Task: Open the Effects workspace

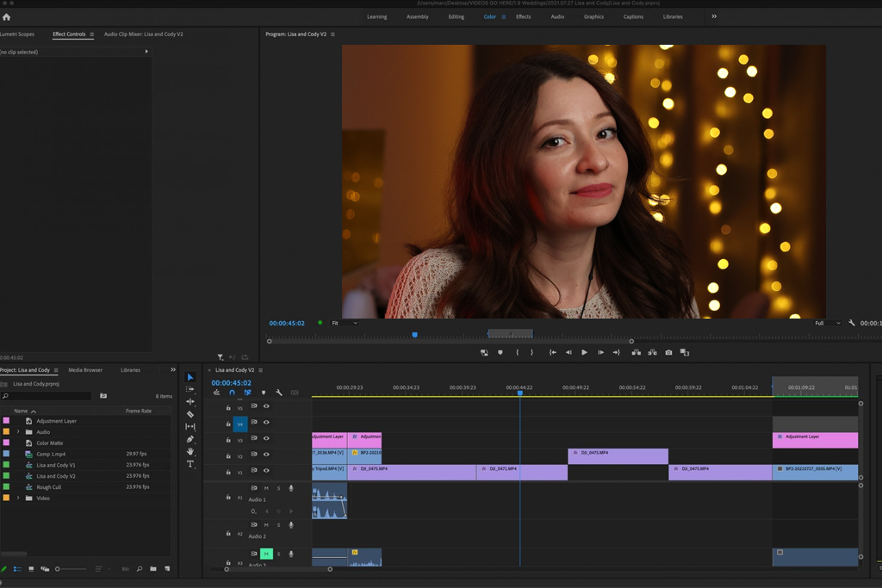Action: [x=524, y=17]
